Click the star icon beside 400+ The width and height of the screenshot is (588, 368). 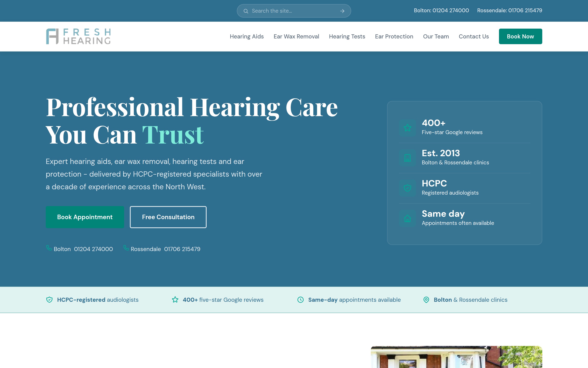pyautogui.click(x=408, y=128)
